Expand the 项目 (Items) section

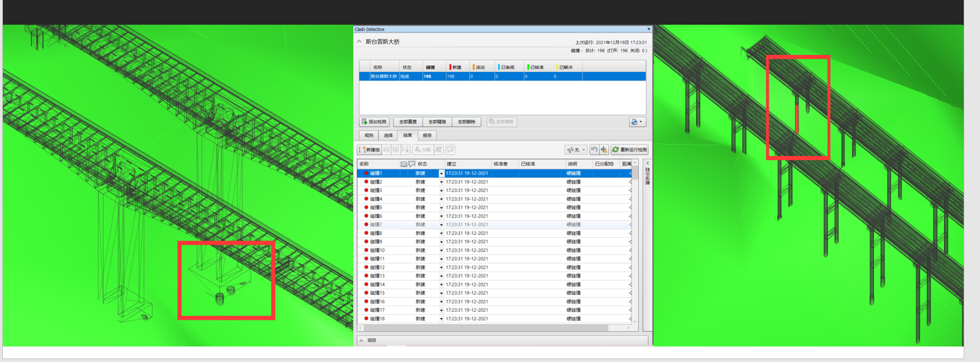pos(362,340)
